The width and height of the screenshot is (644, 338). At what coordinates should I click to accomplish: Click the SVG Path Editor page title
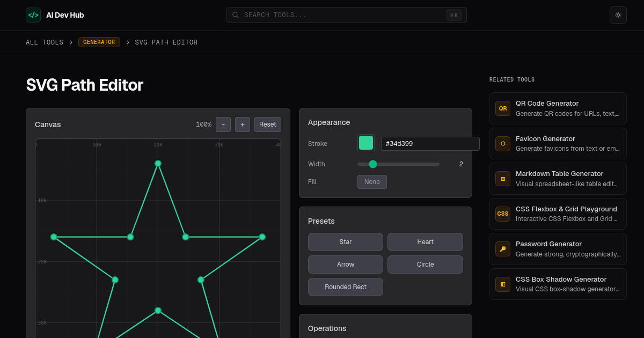point(85,85)
